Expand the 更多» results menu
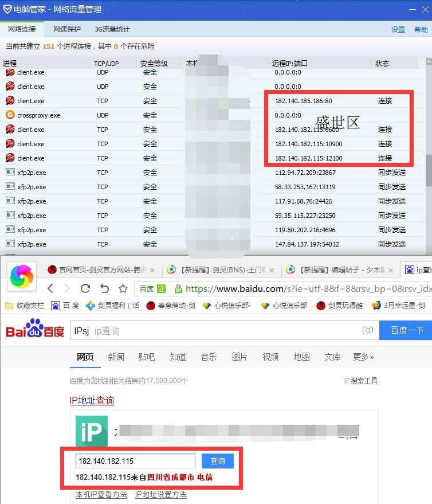The height and width of the screenshot is (504, 432). point(363,357)
